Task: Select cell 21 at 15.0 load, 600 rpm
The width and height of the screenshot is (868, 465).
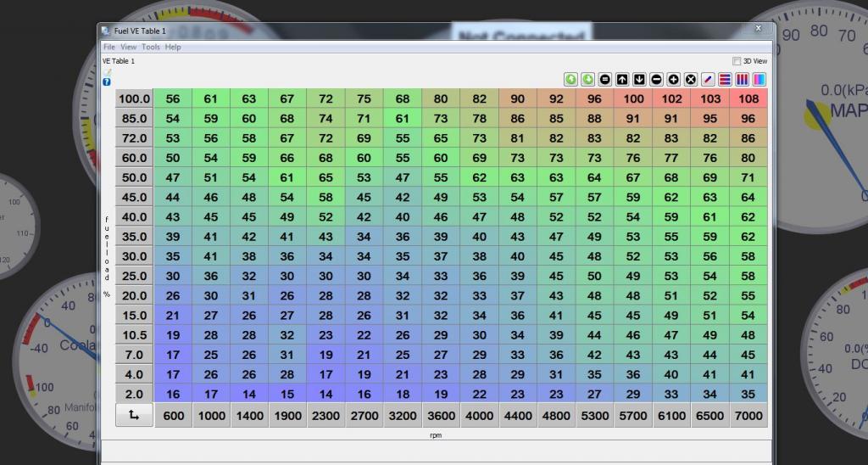Action: (x=173, y=316)
